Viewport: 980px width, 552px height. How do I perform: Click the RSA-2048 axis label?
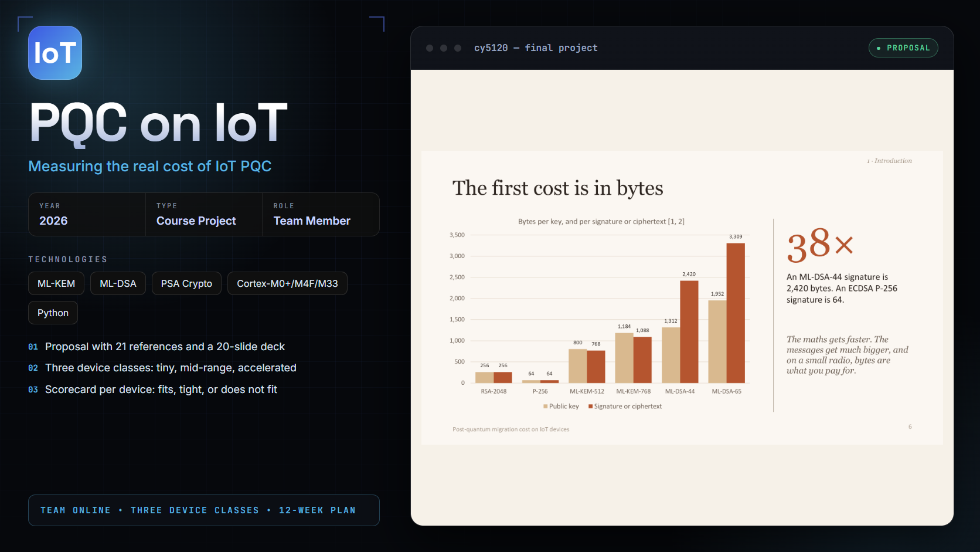(x=494, y=391)
